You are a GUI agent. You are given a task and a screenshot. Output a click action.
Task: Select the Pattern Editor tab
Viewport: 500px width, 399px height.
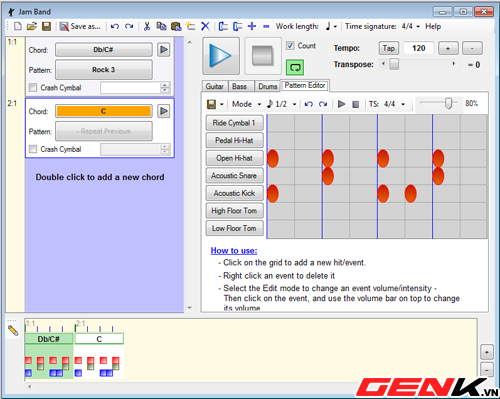tap(305, 85)
